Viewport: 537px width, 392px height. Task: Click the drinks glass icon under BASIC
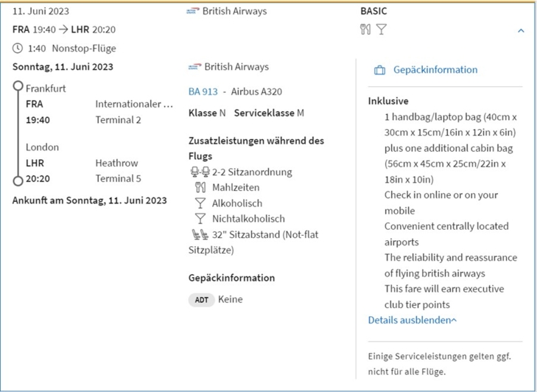[x=381, y=29]
